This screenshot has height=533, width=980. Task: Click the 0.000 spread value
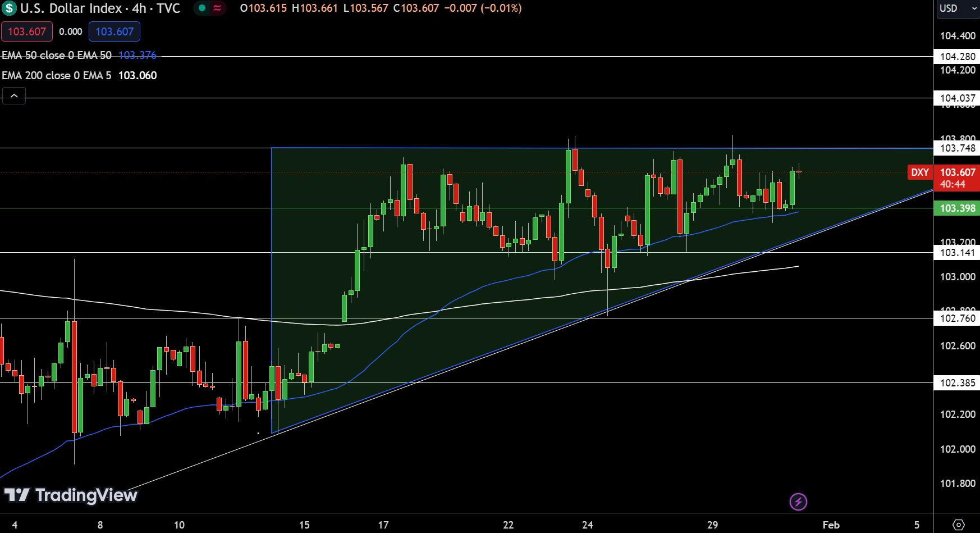coord(71,31)
